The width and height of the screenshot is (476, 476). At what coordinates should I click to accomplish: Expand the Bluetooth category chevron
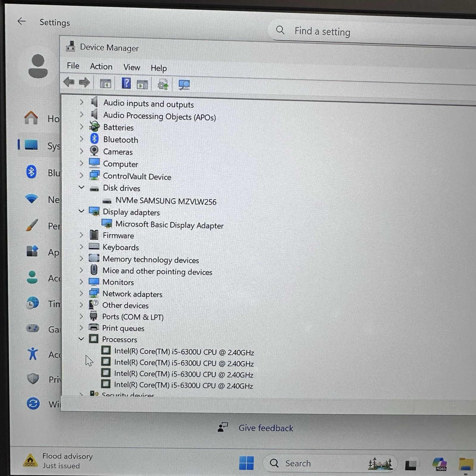click(x=82, y=139)
